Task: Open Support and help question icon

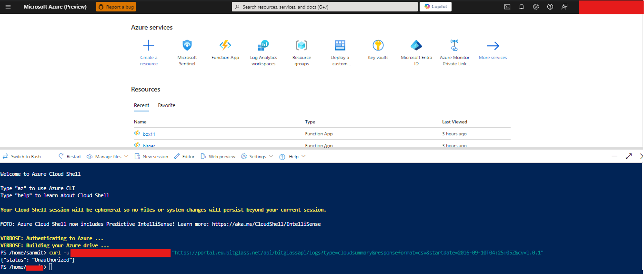Action: (550, 7)
